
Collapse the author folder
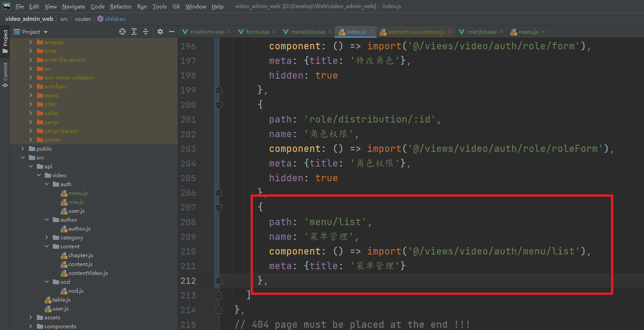[x=47, y=220]
